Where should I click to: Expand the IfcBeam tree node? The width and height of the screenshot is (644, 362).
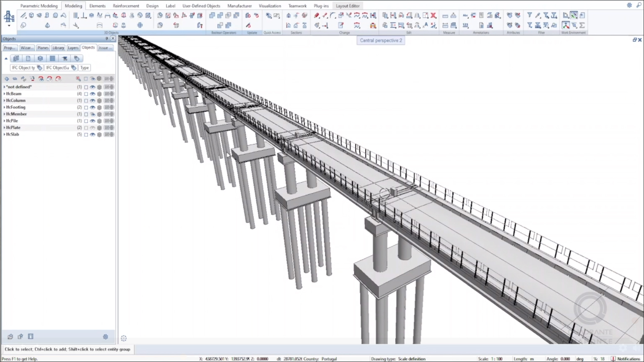pos(4,94)
